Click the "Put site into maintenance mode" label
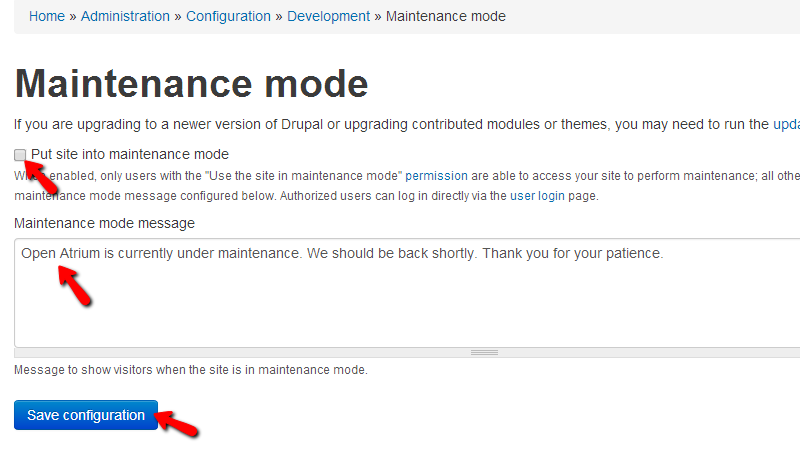800x450 pixels. pyautogui.click(x=130, y=154)
